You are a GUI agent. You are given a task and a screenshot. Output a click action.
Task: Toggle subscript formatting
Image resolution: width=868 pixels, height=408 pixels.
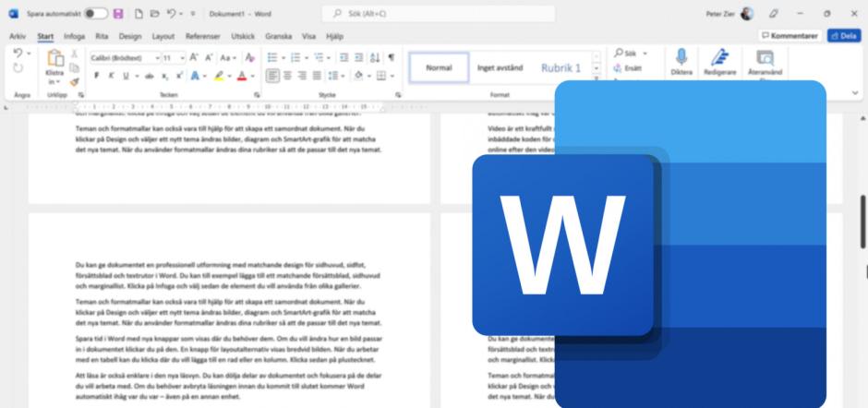[165, 76]
